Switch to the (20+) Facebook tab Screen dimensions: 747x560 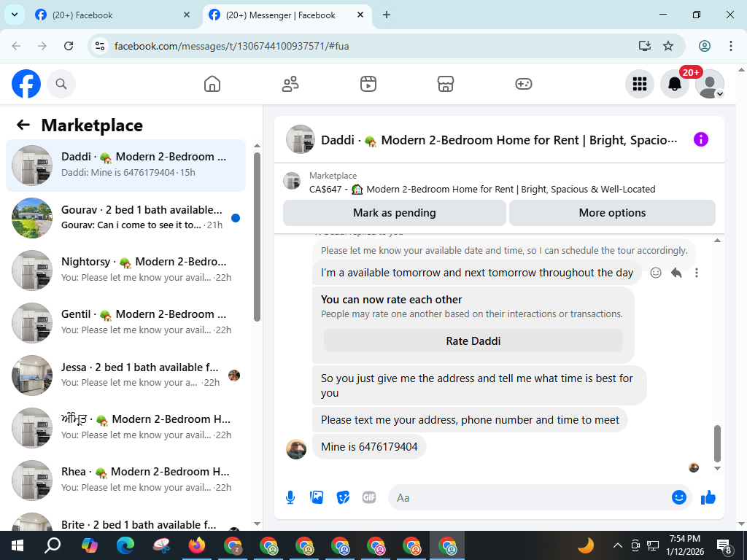click(112, 15)
